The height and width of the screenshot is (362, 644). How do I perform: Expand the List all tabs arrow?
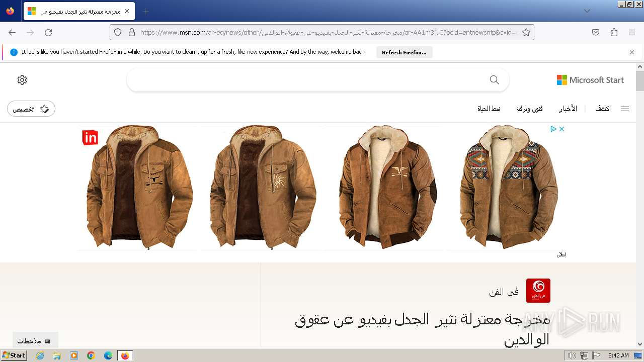[x=587, y=11]
